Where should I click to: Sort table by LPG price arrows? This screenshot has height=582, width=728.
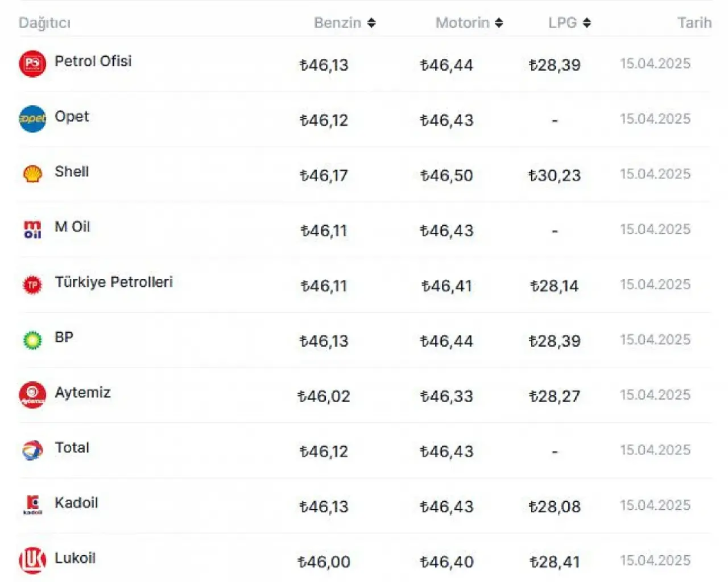point(587,23)
